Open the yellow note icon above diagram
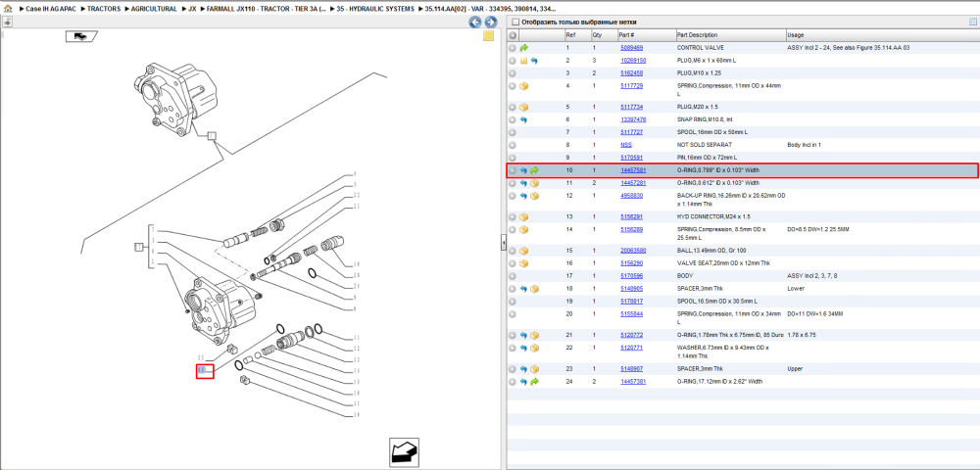This screenshot has height=470, width=980. tap(488, 36)
